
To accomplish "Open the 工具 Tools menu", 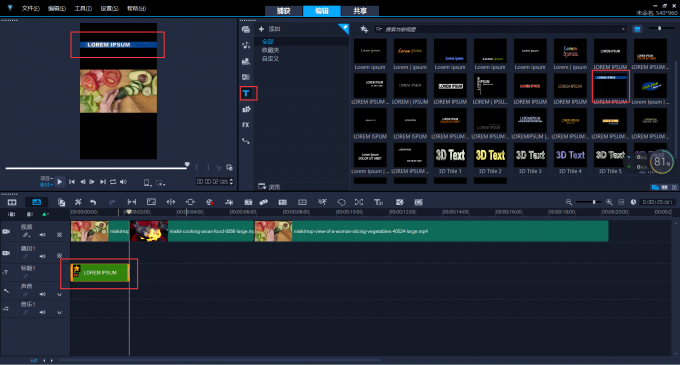I will (83, 8).
